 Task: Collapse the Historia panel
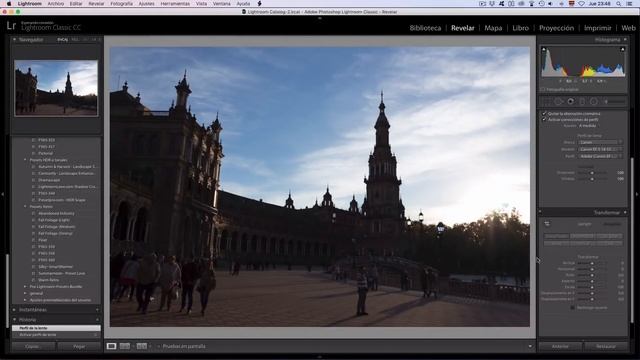(14, 320)
